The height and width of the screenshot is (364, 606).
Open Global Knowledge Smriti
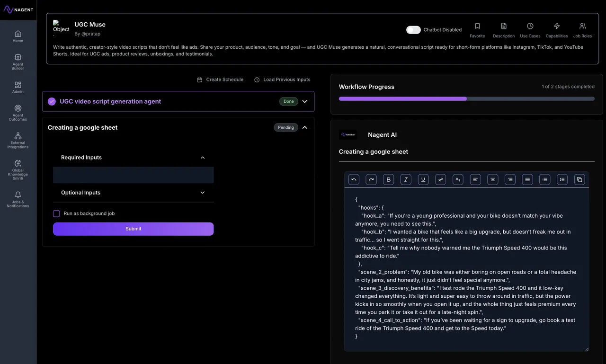point(18,170)
